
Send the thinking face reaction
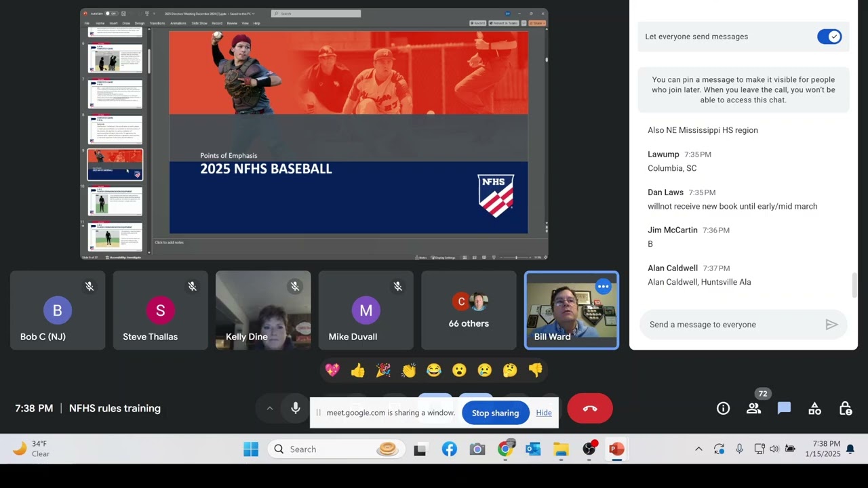pos(510,370)
